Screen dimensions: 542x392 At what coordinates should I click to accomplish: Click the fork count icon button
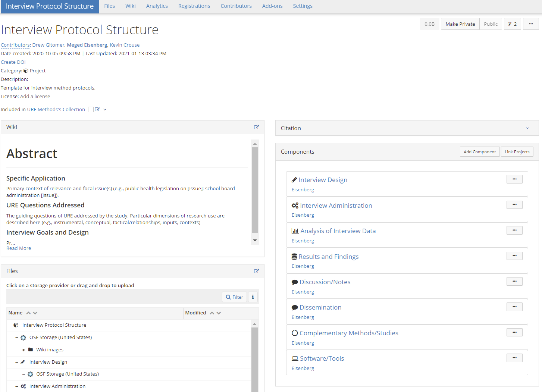(x=513, y=24)
